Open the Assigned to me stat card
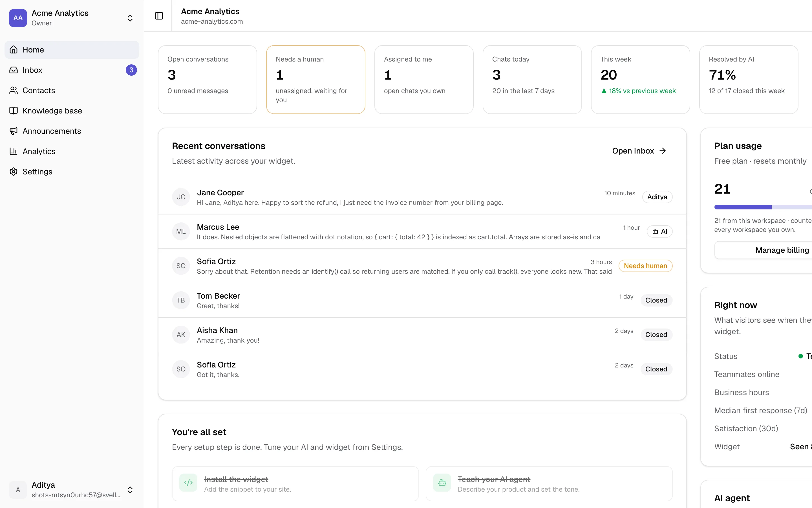Viewport: 812px width, 508px height. click(424, 80)
